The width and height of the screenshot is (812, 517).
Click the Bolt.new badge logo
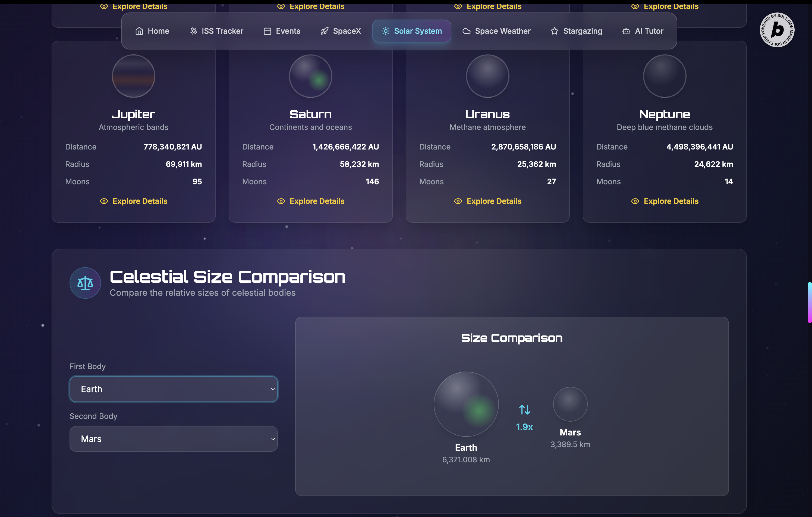pos(777,30)
